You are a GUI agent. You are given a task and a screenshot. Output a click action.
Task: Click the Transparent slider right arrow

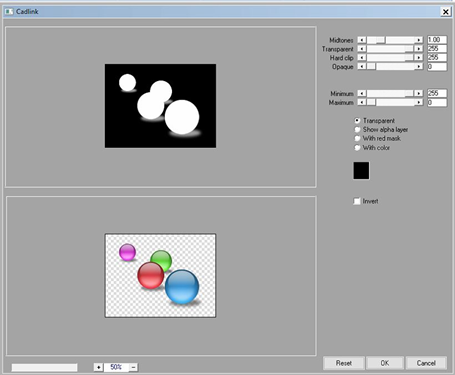[x=419, y=49]
